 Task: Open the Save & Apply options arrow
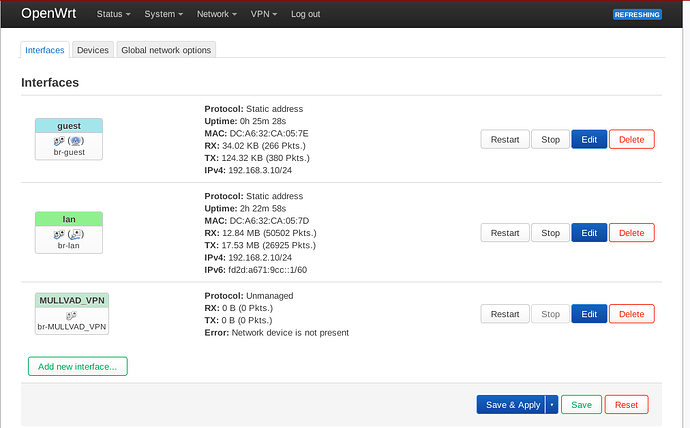click(x=551, y=405)
